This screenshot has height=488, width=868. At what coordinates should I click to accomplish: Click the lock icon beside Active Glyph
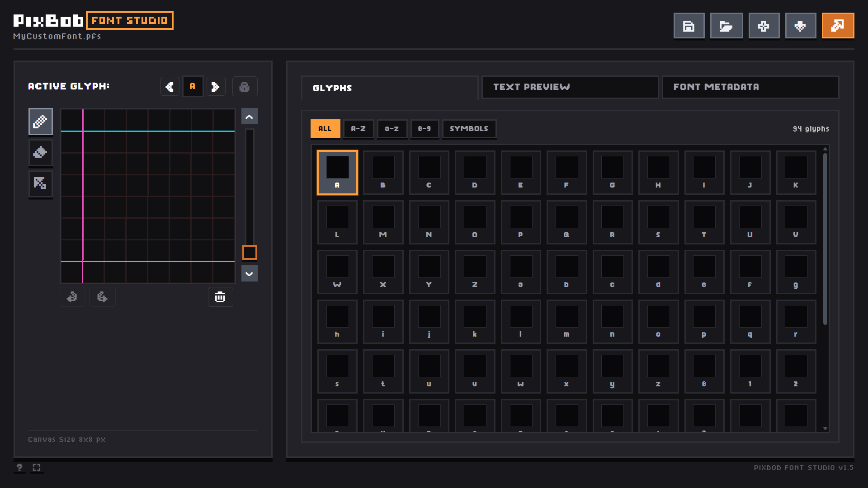pos(245,86)
